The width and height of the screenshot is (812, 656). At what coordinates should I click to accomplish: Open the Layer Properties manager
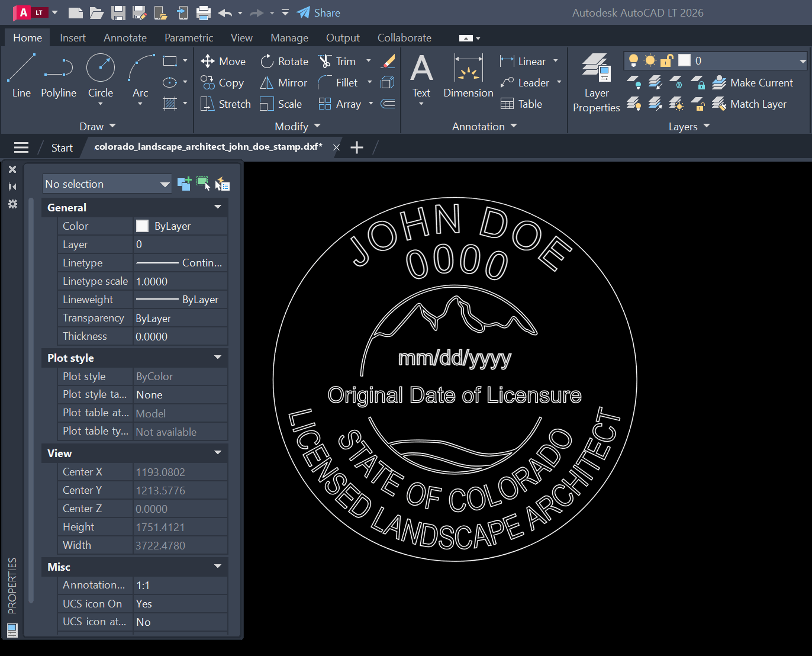596,83
